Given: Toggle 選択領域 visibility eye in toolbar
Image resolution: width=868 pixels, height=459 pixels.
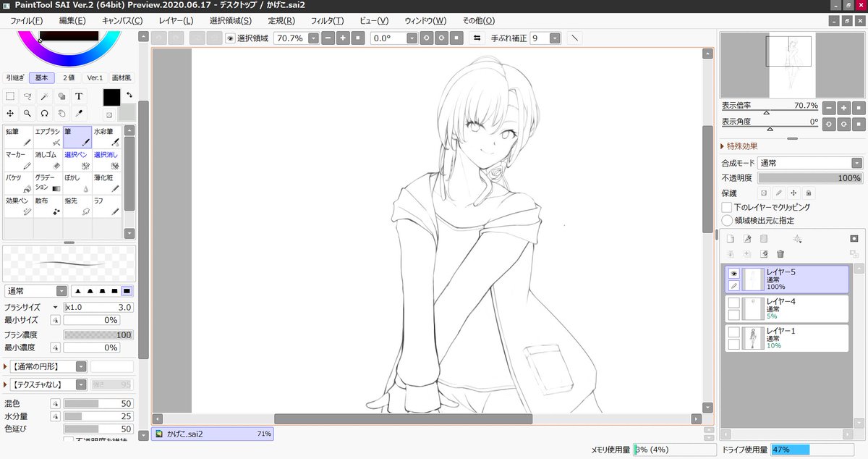Looking at the screenshot, I should point(231,38).
